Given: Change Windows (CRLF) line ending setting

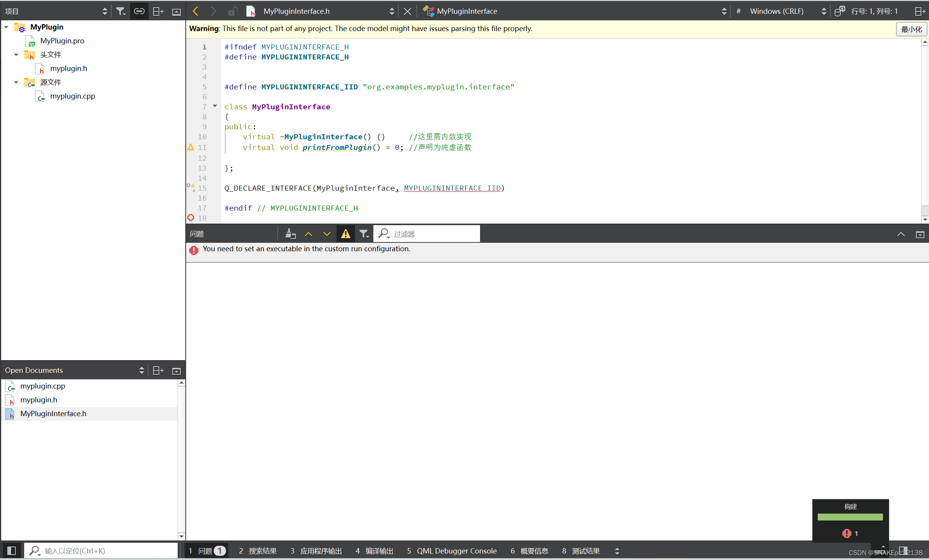Looking at the screenshot, I should [788, 11].
